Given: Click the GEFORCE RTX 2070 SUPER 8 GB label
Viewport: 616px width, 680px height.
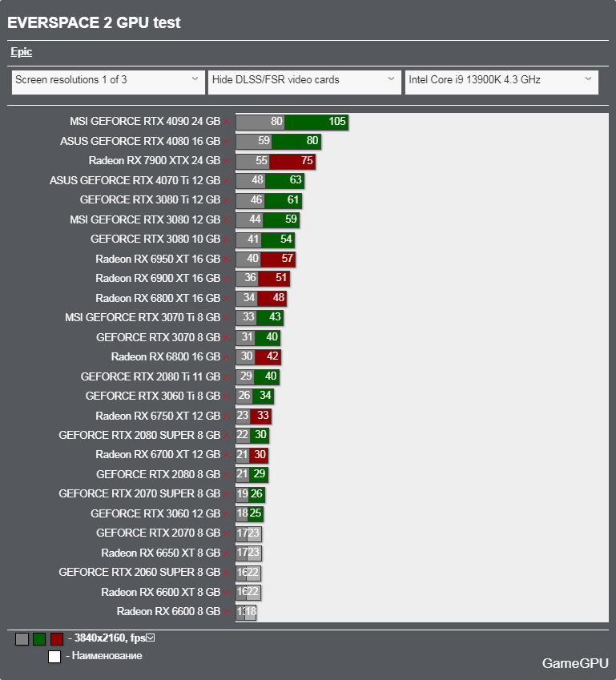Looking at the screenshot, I should point(139,494).
